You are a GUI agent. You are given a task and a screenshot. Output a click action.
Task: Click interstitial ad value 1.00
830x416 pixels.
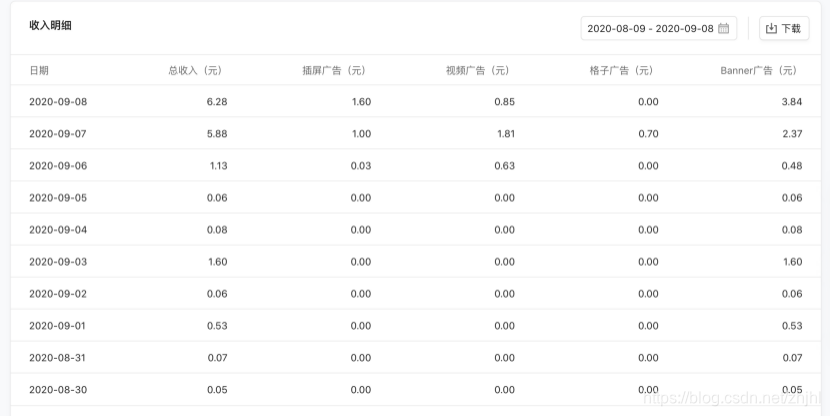click(x=362, y=134)
